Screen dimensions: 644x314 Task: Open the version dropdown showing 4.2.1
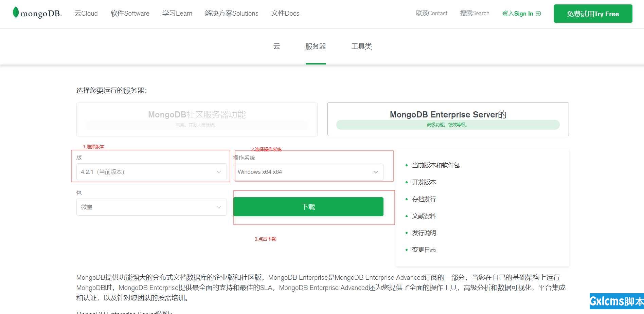point(151,172)
